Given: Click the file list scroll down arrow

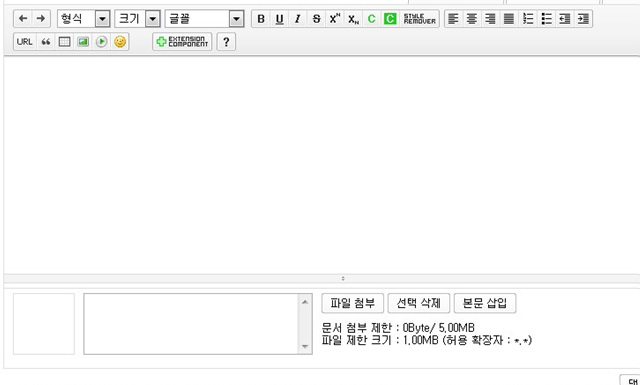Looking at the screenshot, I should point(305,346).
